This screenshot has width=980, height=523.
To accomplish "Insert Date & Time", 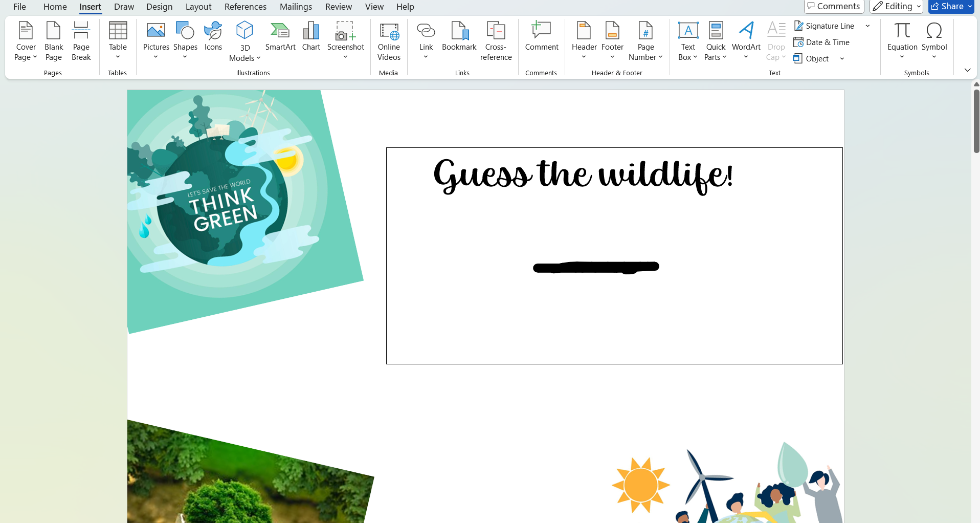I will [821, 42].
